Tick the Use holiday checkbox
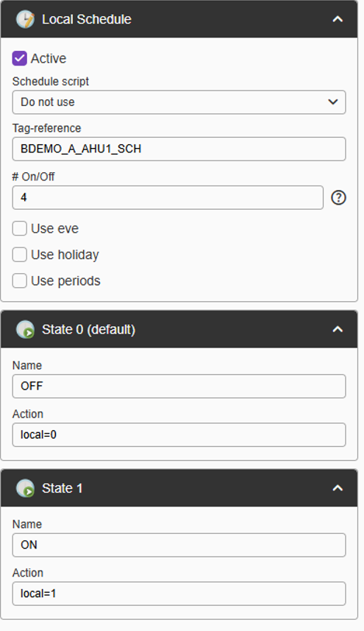364x631 pixels. (19, 255)
